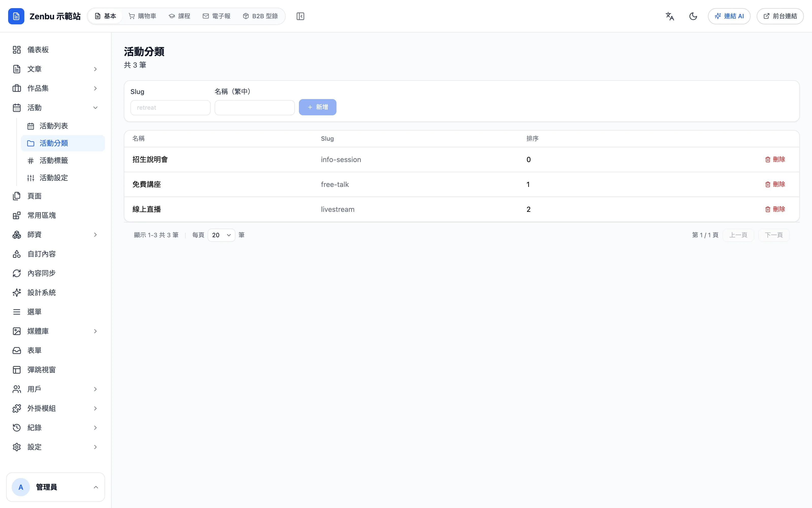Switch to the 課程 tab
This screenshot has height=508, width=812.
[179, 16]
